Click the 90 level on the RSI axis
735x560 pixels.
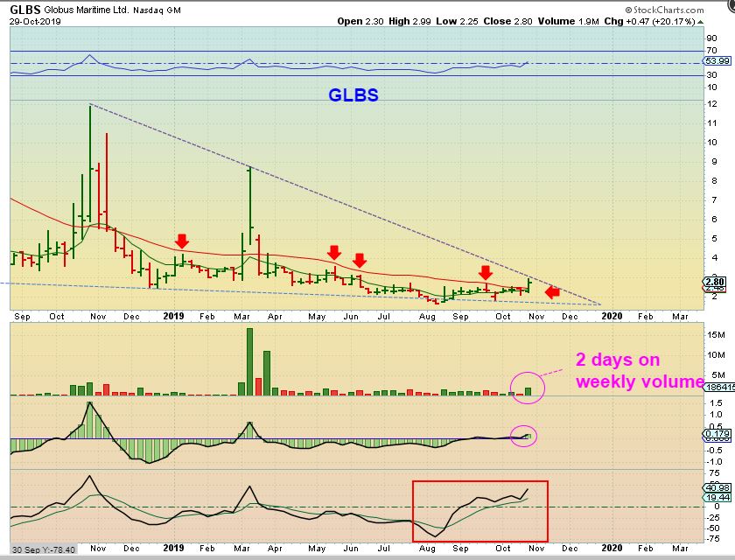click(711, 38)
